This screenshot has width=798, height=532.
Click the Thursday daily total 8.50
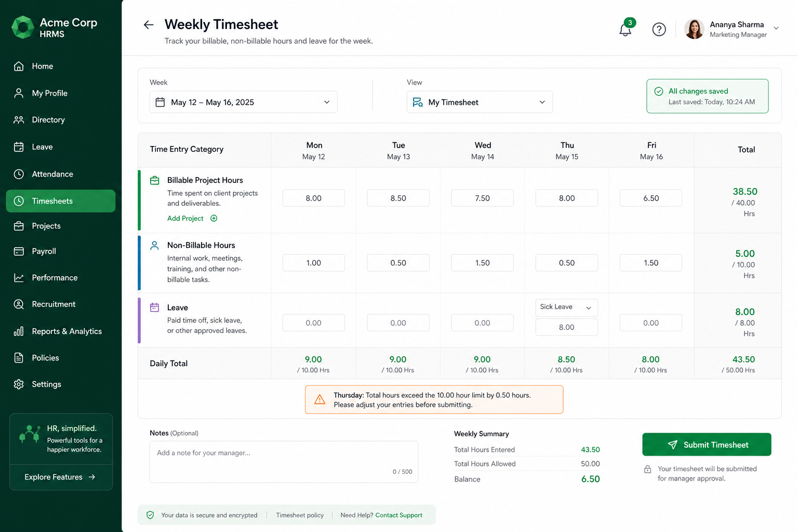point(566,360)
